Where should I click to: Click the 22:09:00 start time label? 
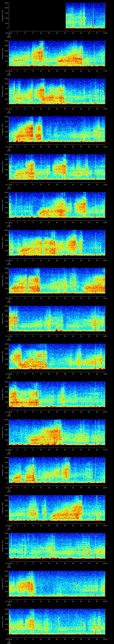point(9,33)
